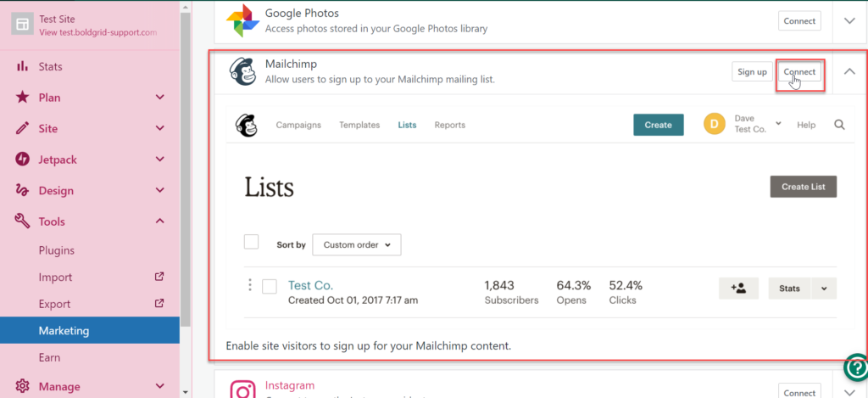This screenshot has height=398, width=868.
Task: Open search with the magnifier icon
Action: coord(839,125)
